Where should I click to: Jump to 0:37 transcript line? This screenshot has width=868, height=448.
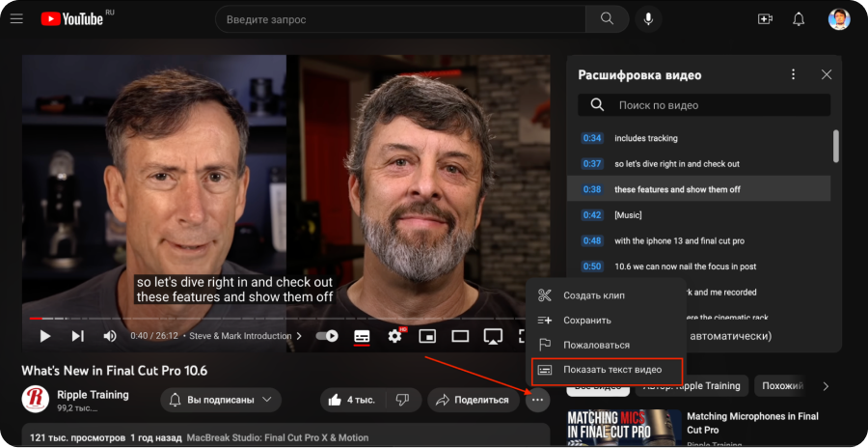point(698,163)
